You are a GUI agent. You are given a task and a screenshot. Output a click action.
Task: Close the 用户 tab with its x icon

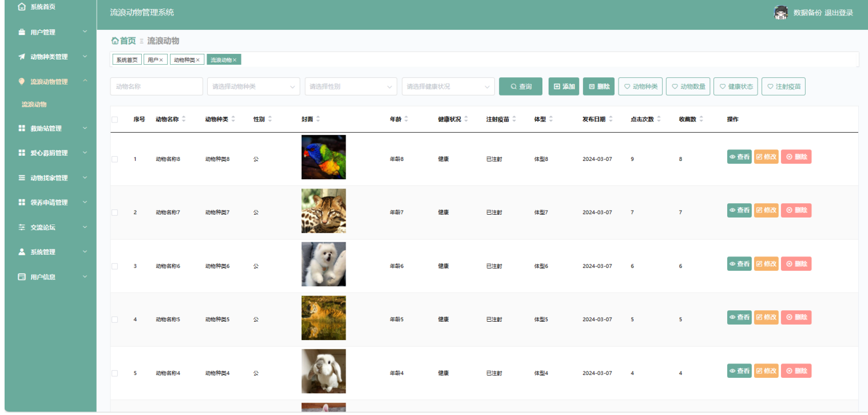161,60
